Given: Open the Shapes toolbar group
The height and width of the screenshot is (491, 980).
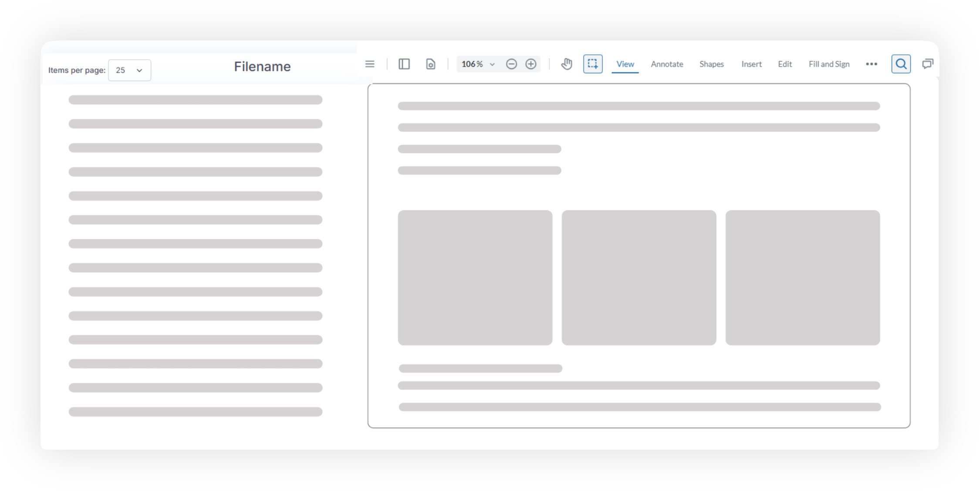Looking at the screenshot, I should [x=711, y=64].
